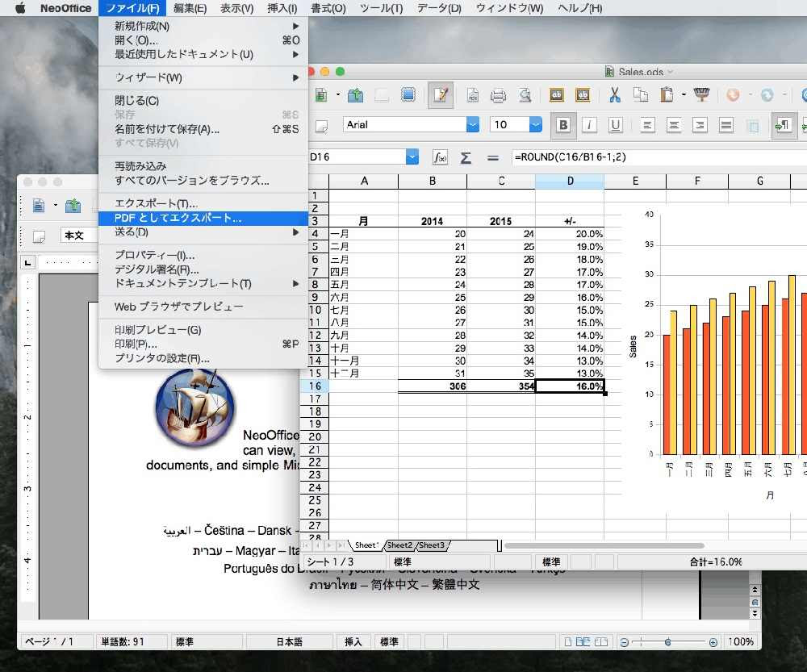This screenshot has width=807, height=672.
Task: Select 印刷プレビュー(G) menu item
Action: click(x=203, y=330)
